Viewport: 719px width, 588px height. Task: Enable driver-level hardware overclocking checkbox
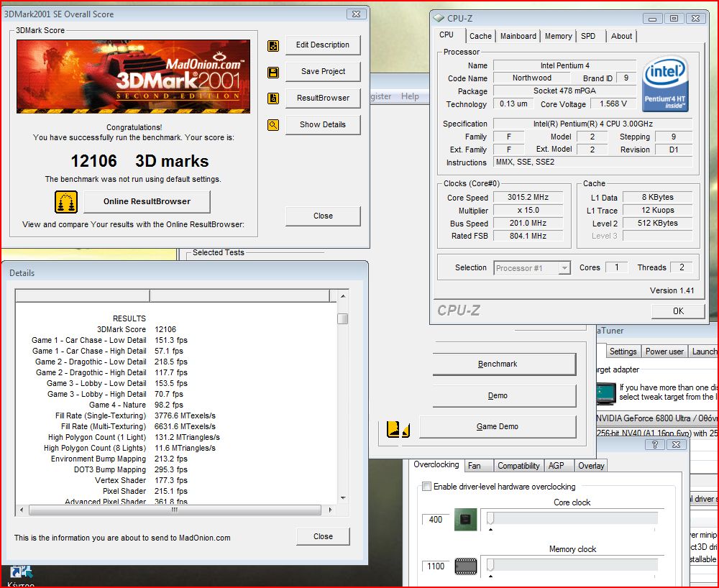click(427, 486)
